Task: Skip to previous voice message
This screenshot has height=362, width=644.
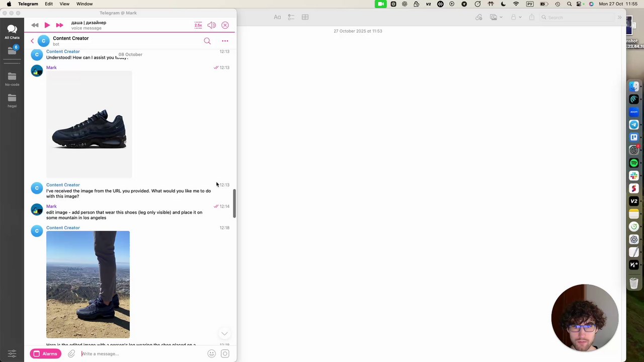Action: (x=35, y=25)
